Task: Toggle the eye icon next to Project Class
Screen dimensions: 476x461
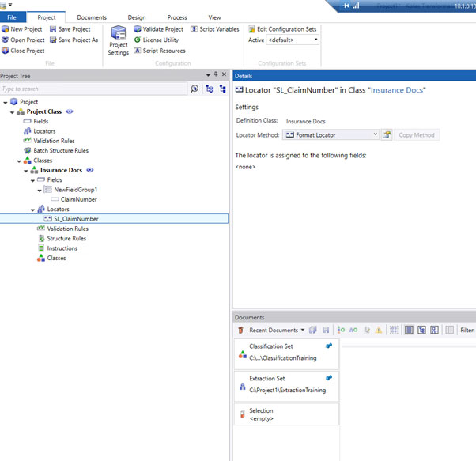Action: pos(70,111)
